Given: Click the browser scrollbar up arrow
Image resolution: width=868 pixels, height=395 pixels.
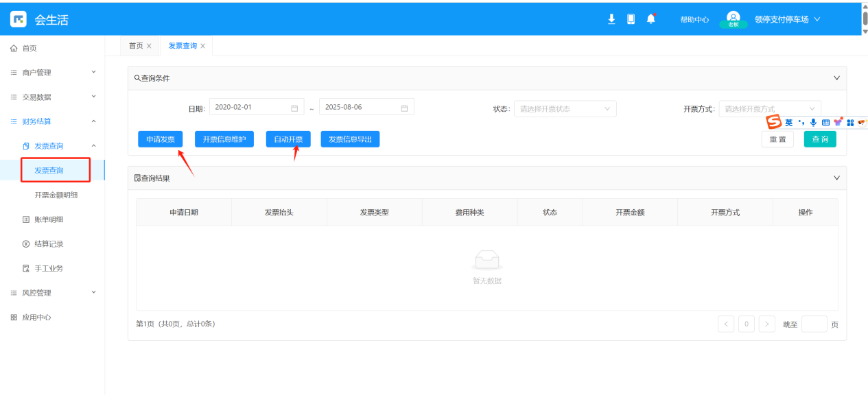Looking at the screenshot, I should (865, 5).
